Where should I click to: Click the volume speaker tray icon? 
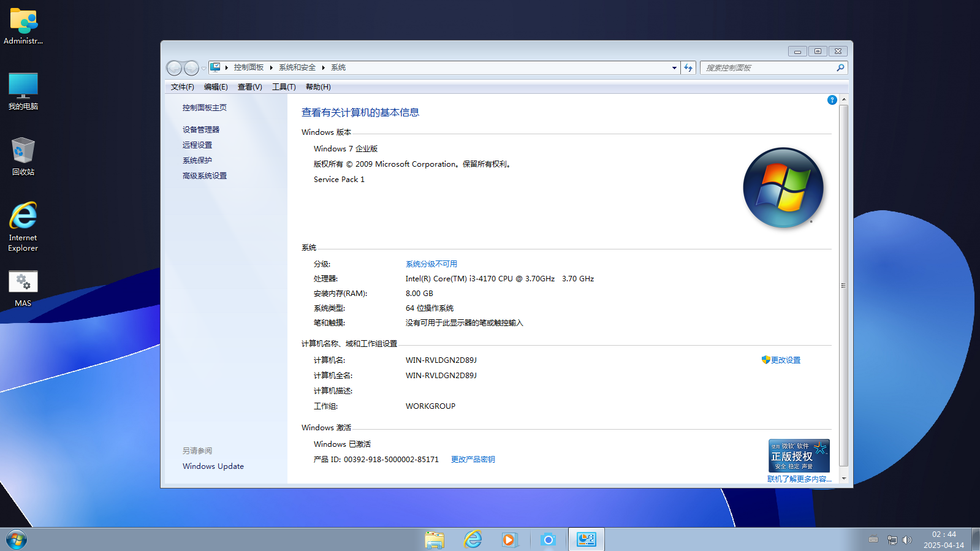tap(907, 540)
